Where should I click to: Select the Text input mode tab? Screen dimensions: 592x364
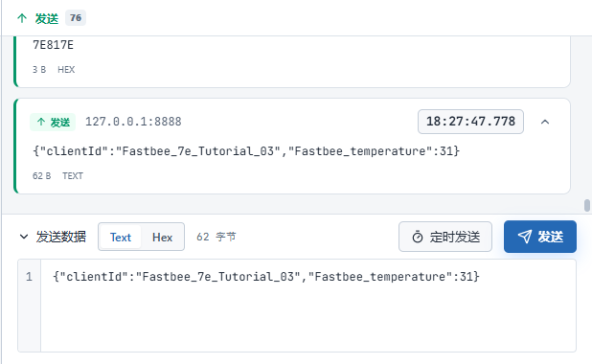[x=121, y=238]
